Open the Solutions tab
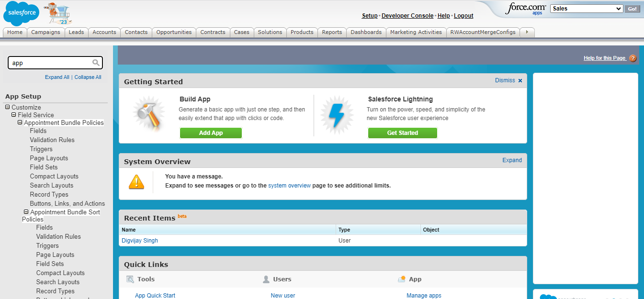 pos(270,32)
